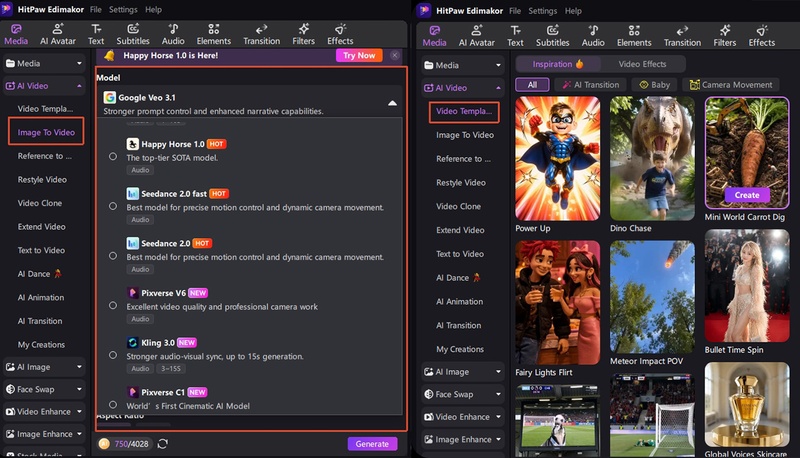Switch to the Inspiration tab

pyautogui.click(x=558, y=64)
